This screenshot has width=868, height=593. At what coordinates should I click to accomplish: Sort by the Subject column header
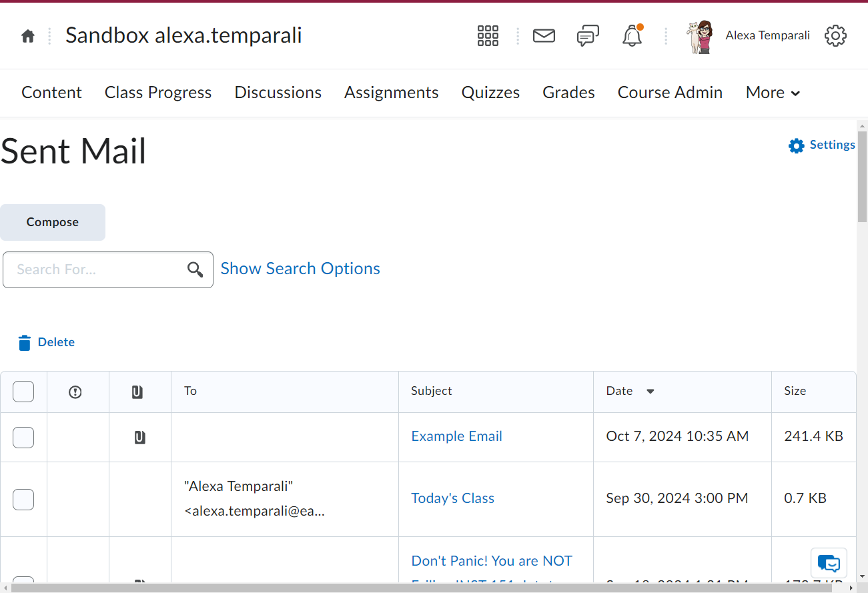coord(432,391)
